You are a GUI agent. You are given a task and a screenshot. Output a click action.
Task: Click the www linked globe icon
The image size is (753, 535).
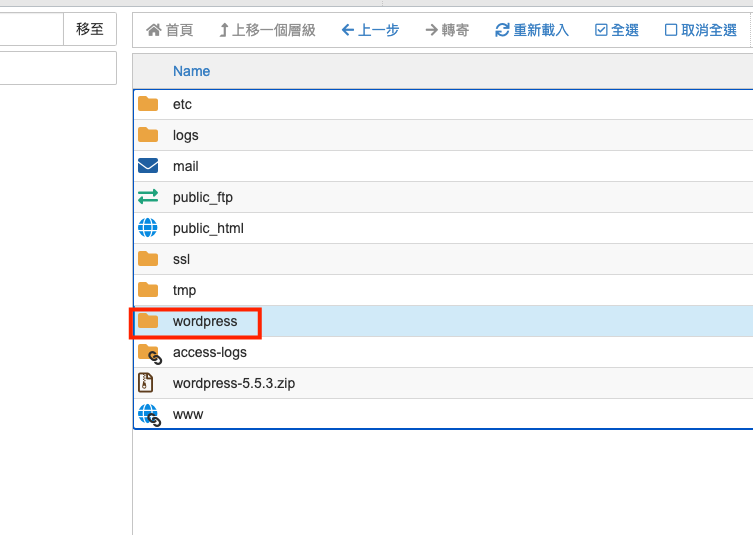(x=149, y=415)
